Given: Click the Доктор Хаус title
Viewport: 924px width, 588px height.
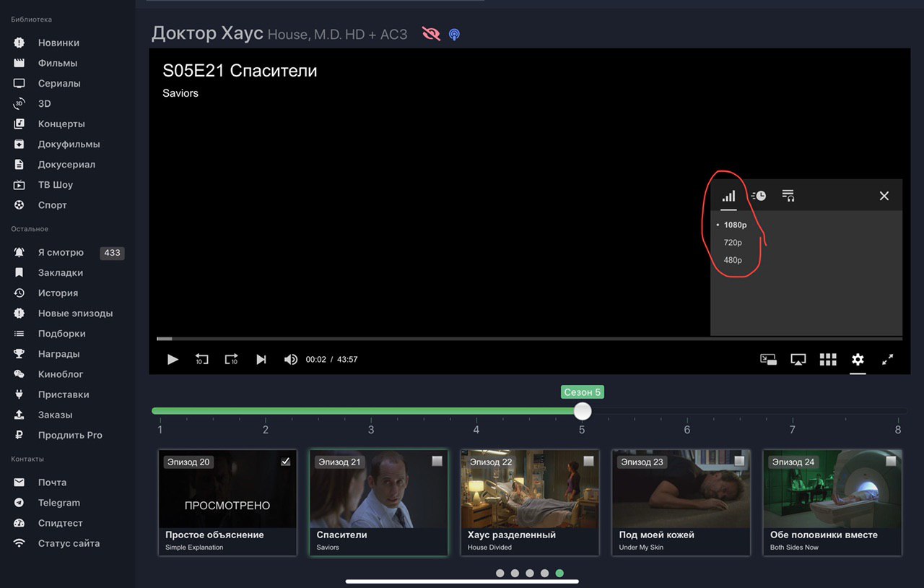Looking at the screenshot, I should pos(206,33).
